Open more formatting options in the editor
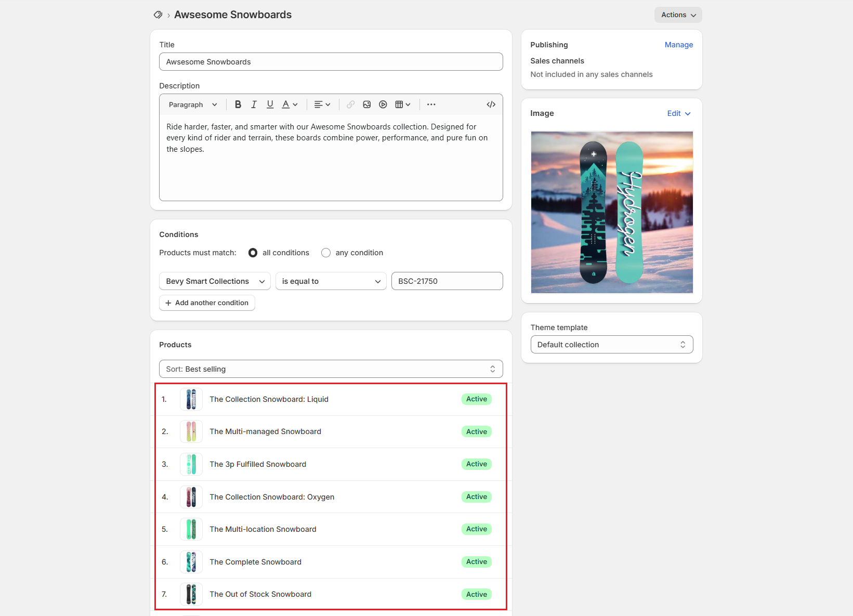The image size is (853, 616). click(431, 104)
